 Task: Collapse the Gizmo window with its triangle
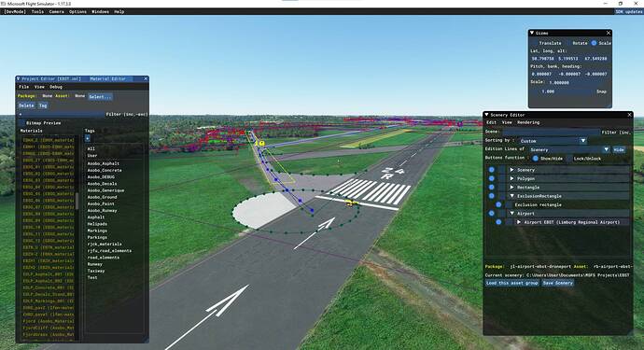(x=531, y=33)
